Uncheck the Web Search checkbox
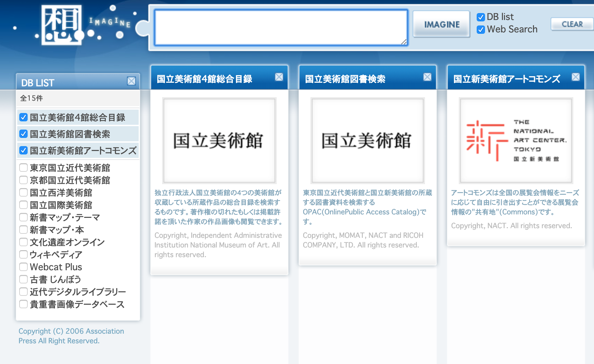This screenshot has width=594, height=364. [x=481, y=30]
